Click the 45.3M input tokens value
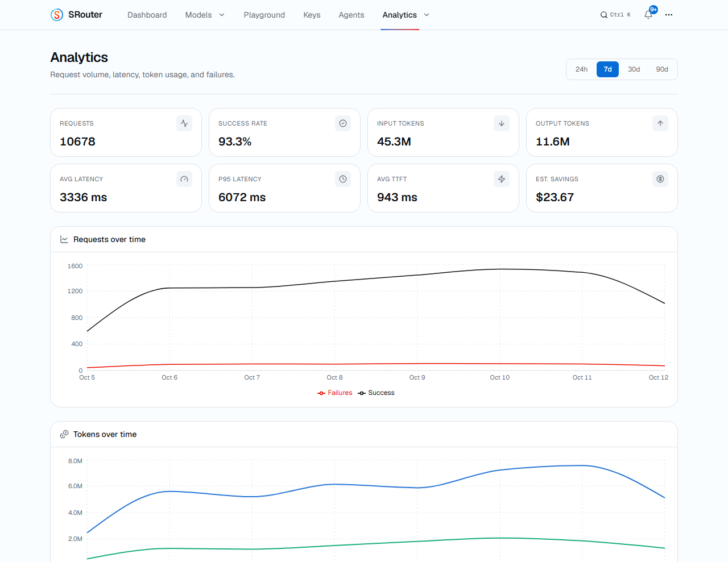Image resolution: width=728 pixels, height=562 pixels. click(394, 141)
